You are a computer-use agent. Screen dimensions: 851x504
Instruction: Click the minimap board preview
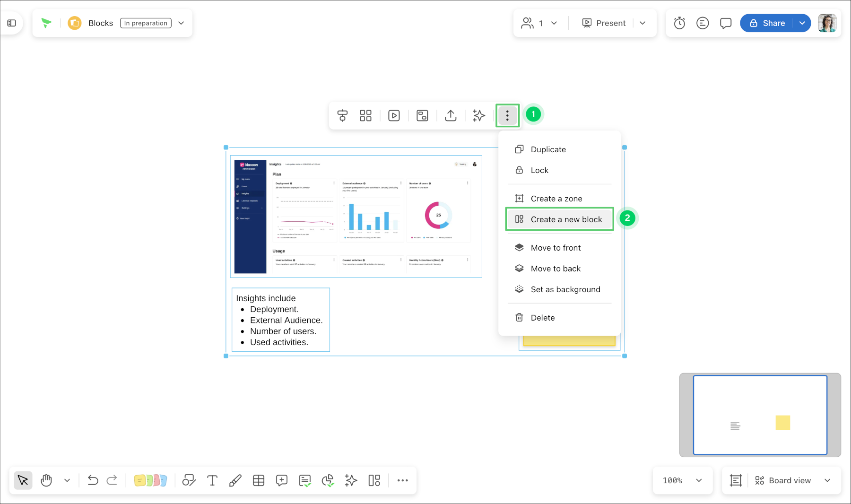pyautogui.click(x=760, y=415)
